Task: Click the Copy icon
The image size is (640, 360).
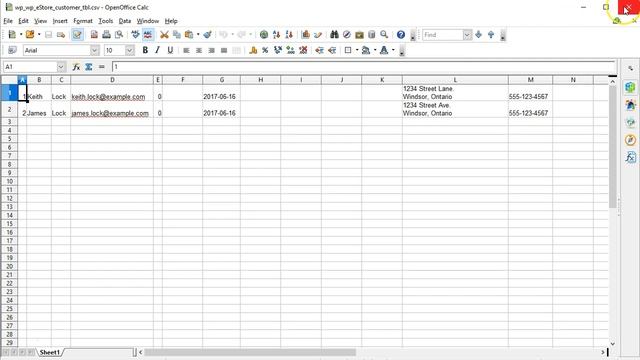Action: tap(176, 35)
